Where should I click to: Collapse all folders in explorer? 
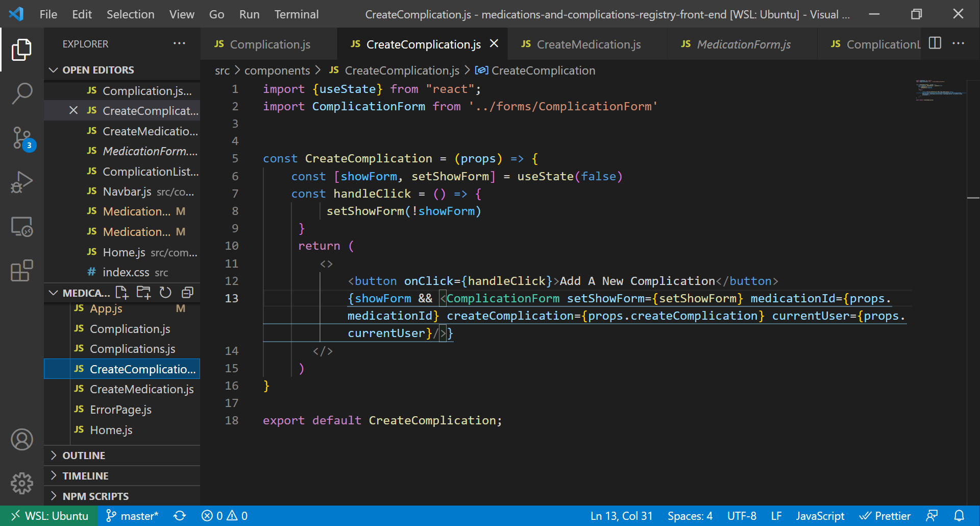187,293
